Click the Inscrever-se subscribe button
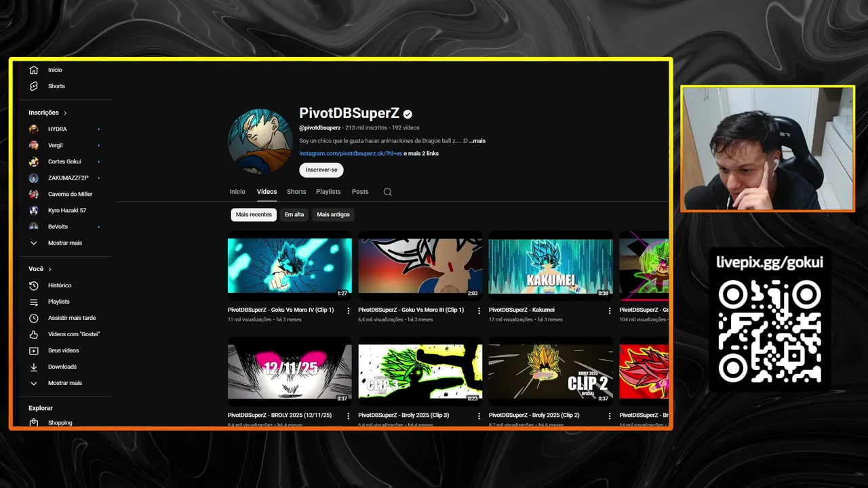The height and width of the screenshot is (488, 868). pyautogui.click(x=321, y=170)
